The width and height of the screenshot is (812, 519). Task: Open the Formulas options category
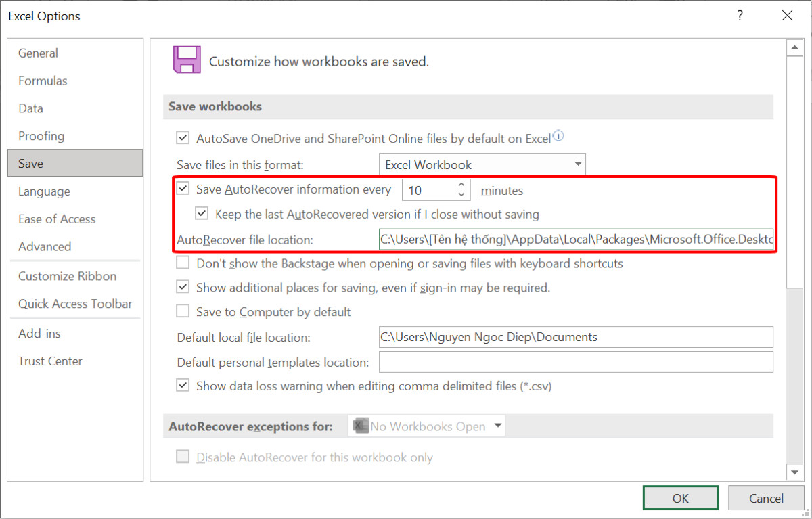(75, 81)
